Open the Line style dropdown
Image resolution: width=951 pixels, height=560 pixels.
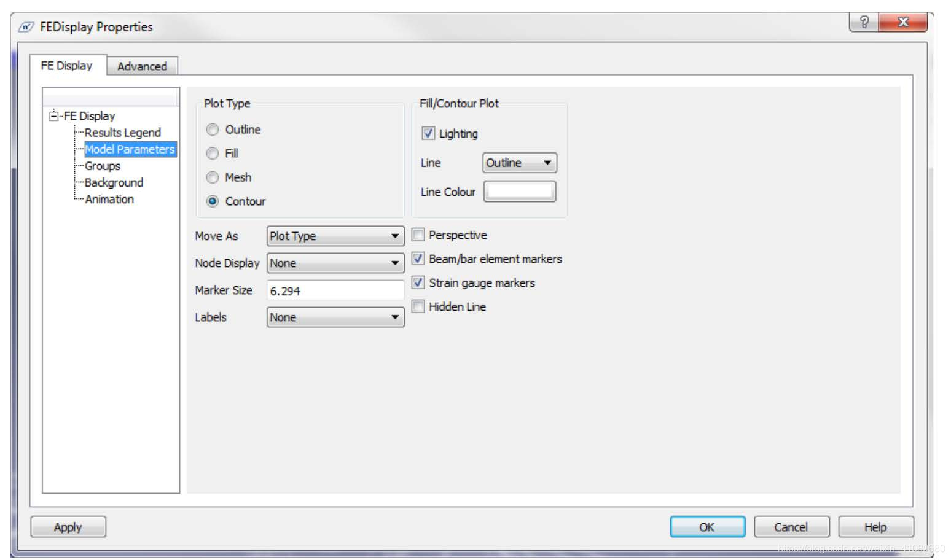519,163
